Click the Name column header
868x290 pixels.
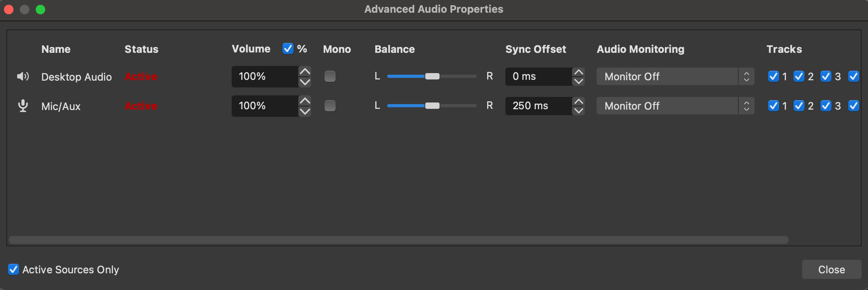point(56,49)
